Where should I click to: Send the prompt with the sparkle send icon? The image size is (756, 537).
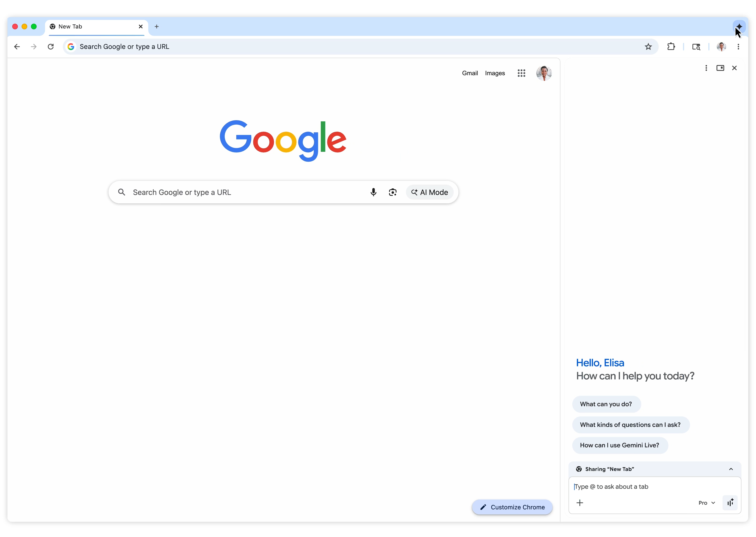pyautogui.click(x=730, y=503)
